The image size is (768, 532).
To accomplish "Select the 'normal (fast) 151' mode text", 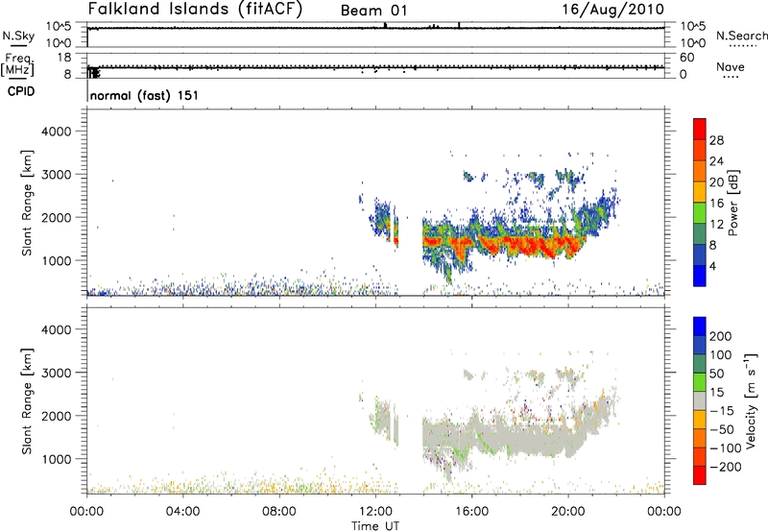I will tap(145, 95).
